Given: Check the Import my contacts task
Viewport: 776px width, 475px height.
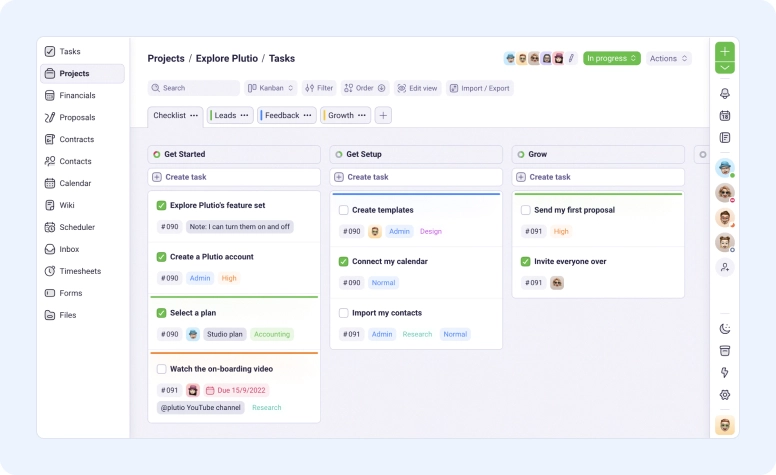Looking at the screenshot, I should click(343, 313).
